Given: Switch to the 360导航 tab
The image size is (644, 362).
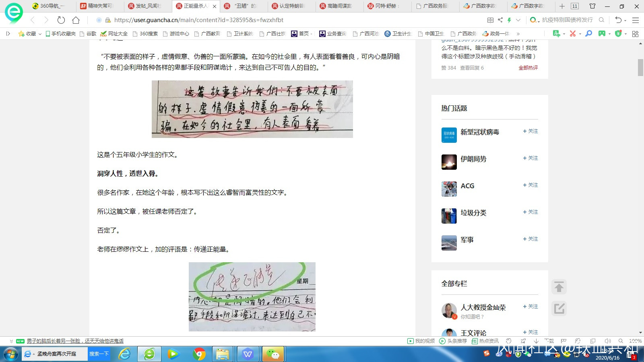Looking at the screenshot, I should click(52, 6).
